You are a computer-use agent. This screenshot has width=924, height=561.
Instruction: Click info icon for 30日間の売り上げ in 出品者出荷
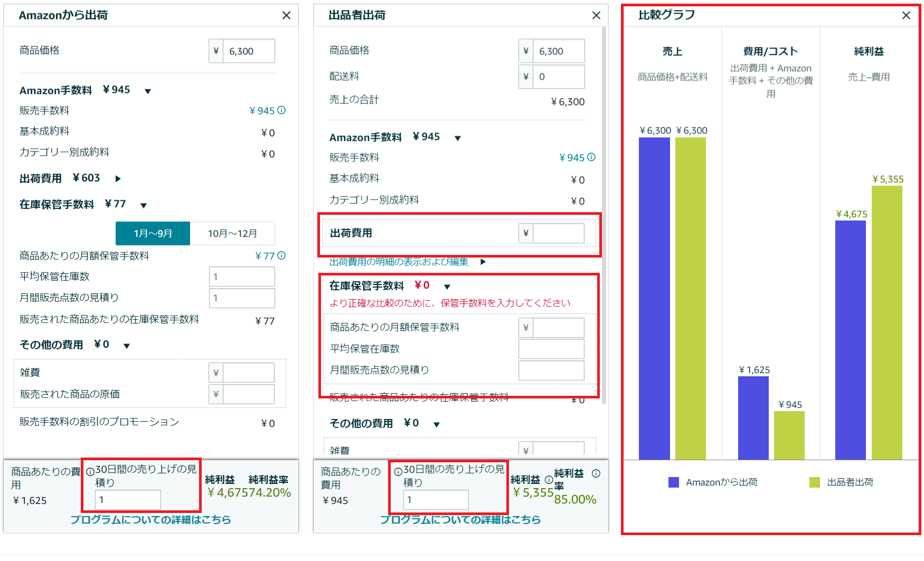tap(398, 472)
